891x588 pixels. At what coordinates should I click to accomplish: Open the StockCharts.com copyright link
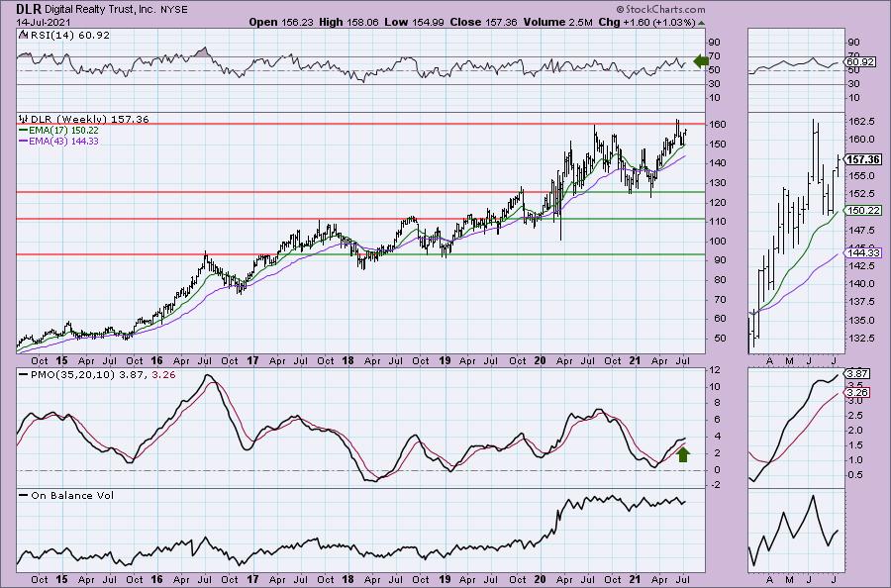(659, 9)
